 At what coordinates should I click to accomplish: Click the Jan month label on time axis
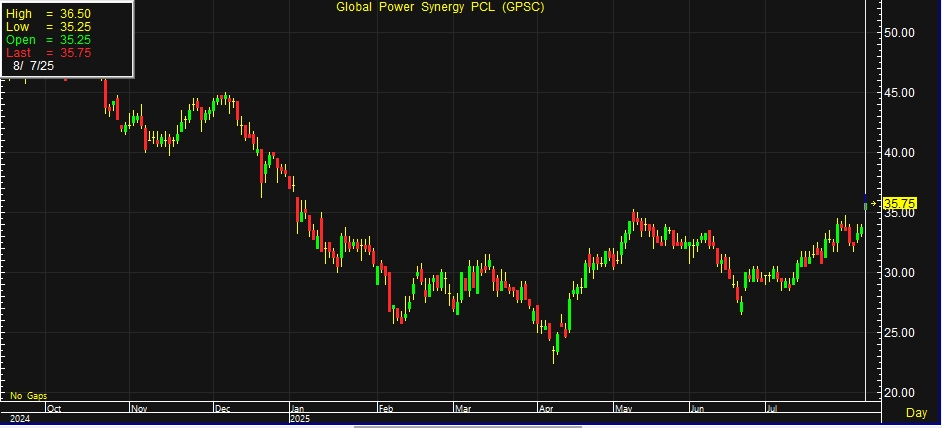(298, 409)
